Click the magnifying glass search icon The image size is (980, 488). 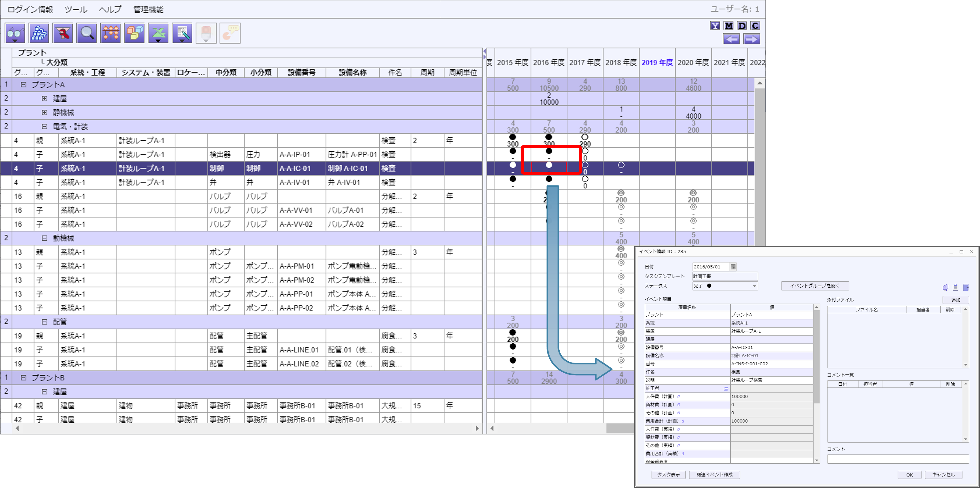(x=87, y=33)
